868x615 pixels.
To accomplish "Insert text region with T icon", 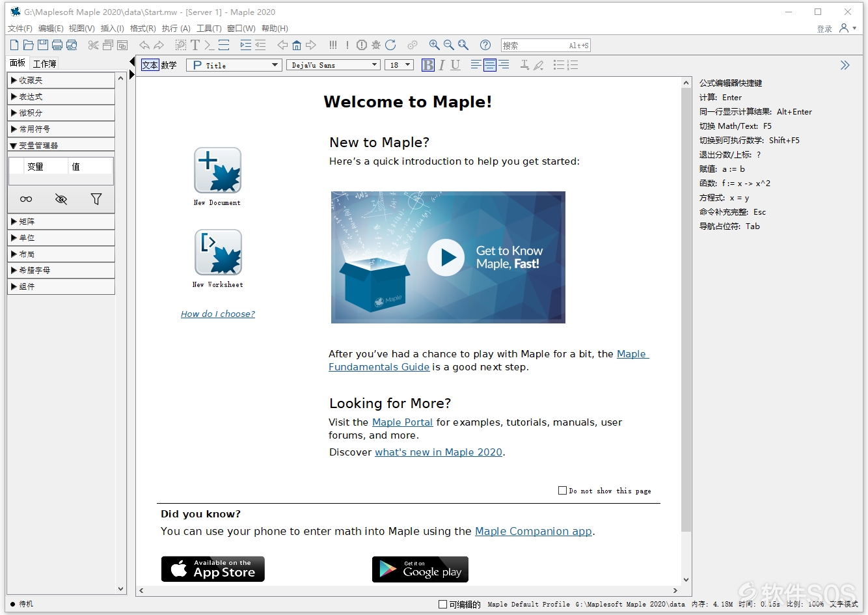I will (x=195, y=45).
